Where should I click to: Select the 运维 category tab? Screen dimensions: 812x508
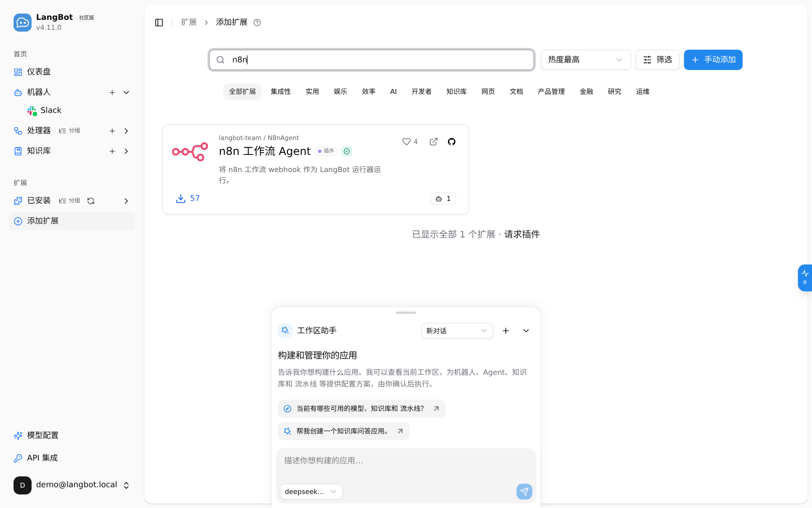coord(643,92)
